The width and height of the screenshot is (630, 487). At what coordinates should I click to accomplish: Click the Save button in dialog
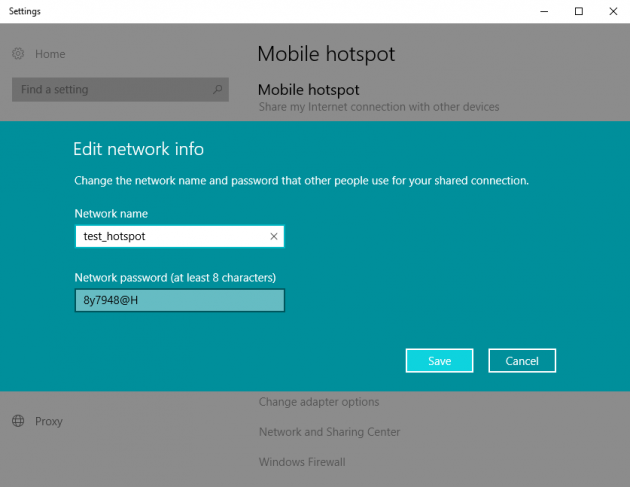coord(439,360)
